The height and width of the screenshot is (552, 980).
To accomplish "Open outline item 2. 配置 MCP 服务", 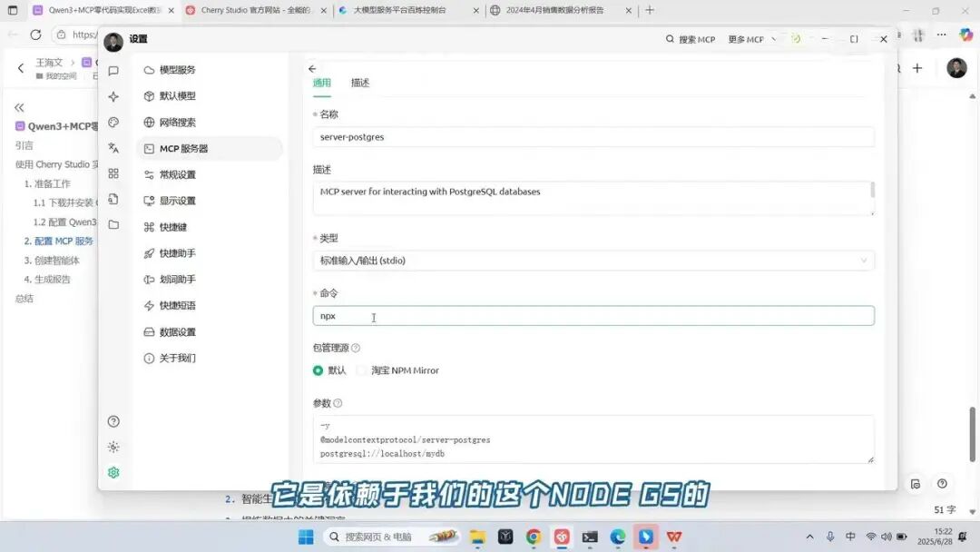I will pyautogui.click(x=59, y=241).
